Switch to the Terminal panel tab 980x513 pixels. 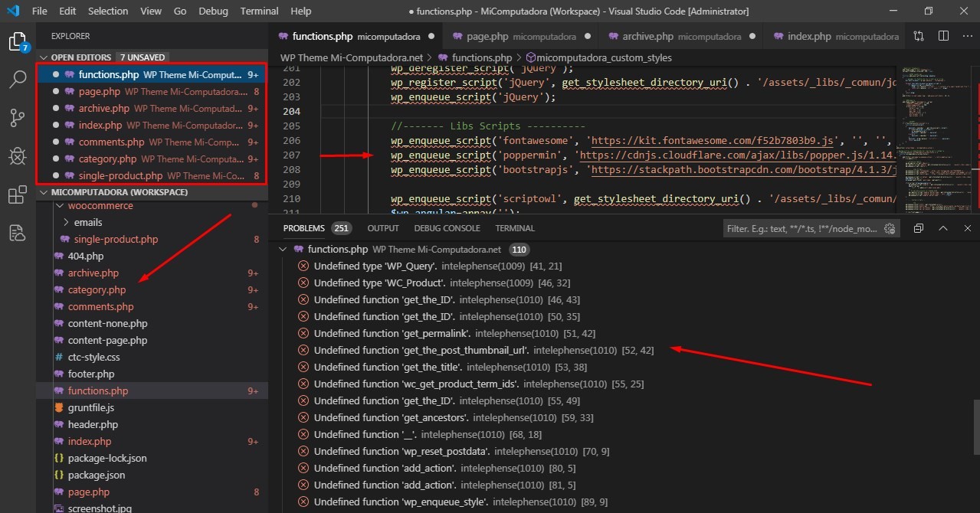pos(515,228)
